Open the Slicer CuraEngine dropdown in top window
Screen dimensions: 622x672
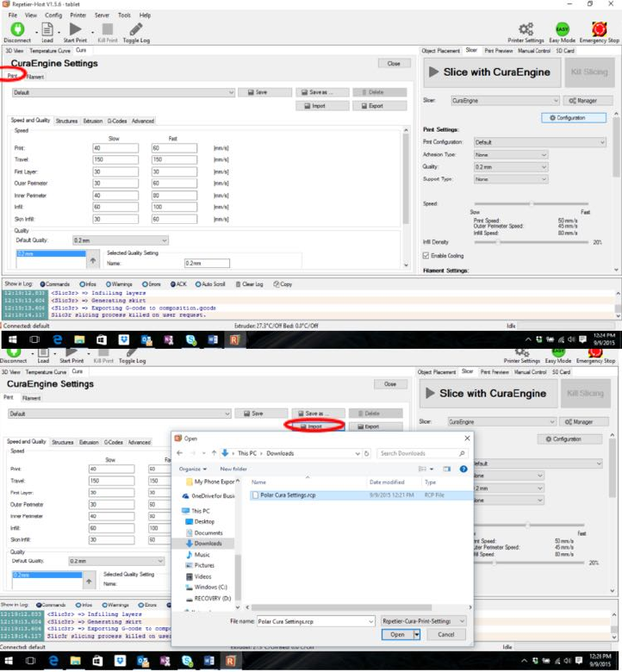point(505,101)
